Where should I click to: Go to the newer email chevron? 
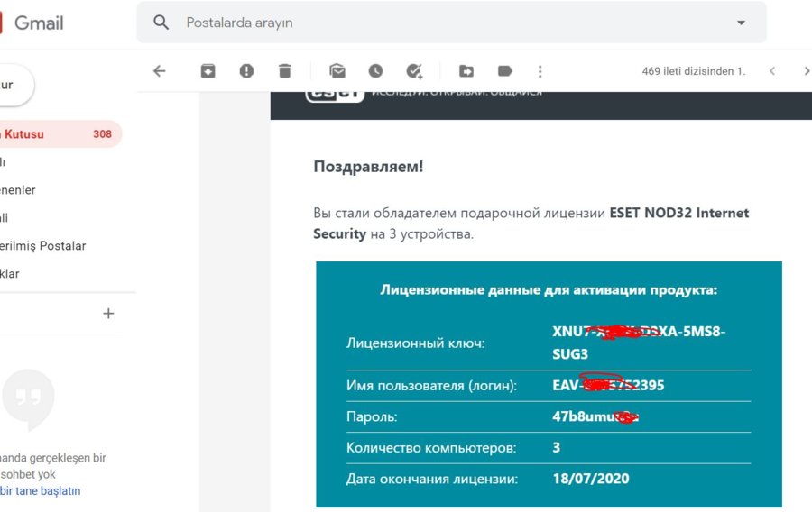pos(772,71)
